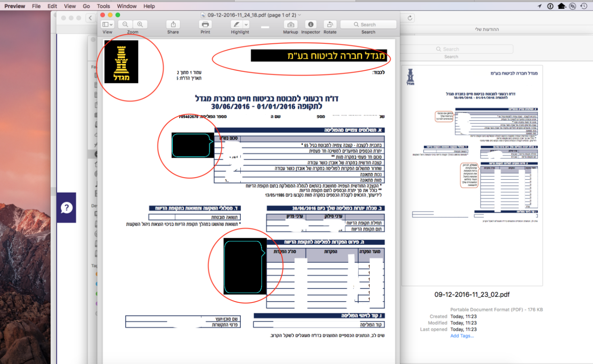The width and height of the screenshot is (593, 364).
Task: Click the Print toolbar icon
Action: pos(205,25)
